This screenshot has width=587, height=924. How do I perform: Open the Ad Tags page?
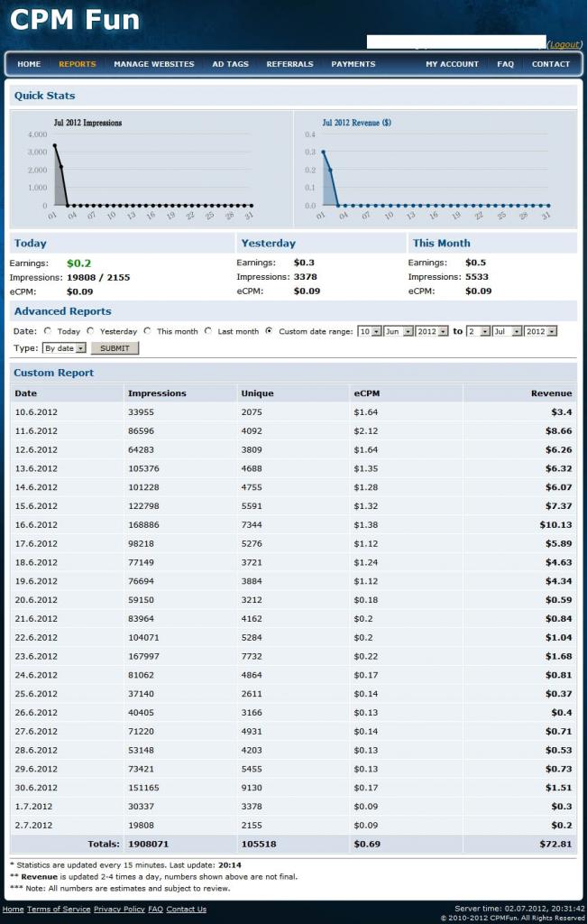tap(230, 64)
